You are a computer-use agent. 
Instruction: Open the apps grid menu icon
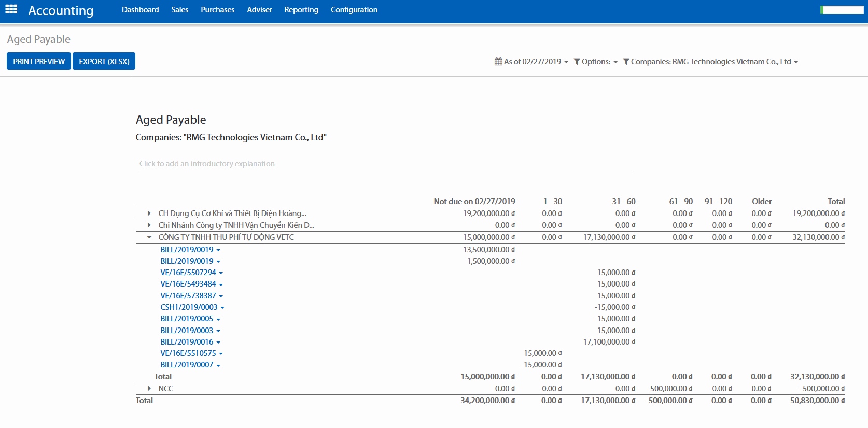coord(11,9)
